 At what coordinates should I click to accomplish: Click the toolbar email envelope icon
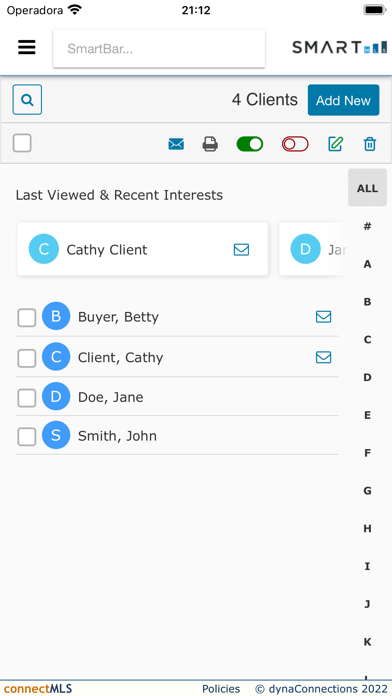click(x=176, y=144)
